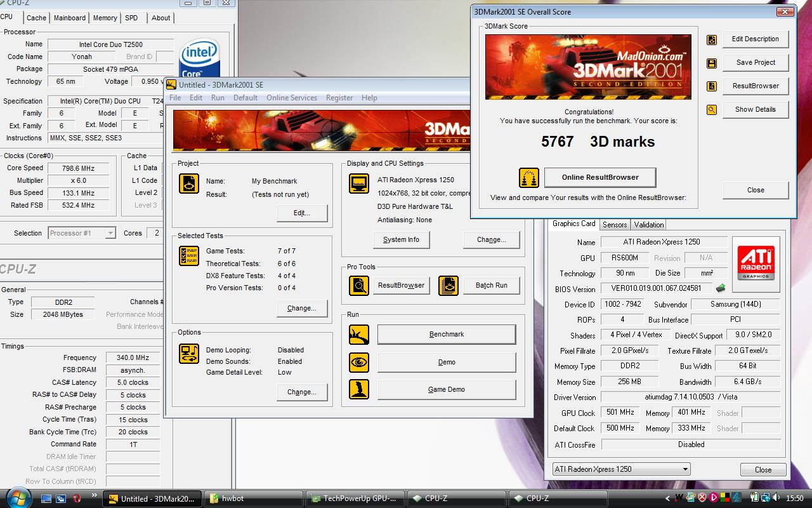Screen dimensions: 812x508
Task: Click the Project Edit... button
Action: pos(302,213)
